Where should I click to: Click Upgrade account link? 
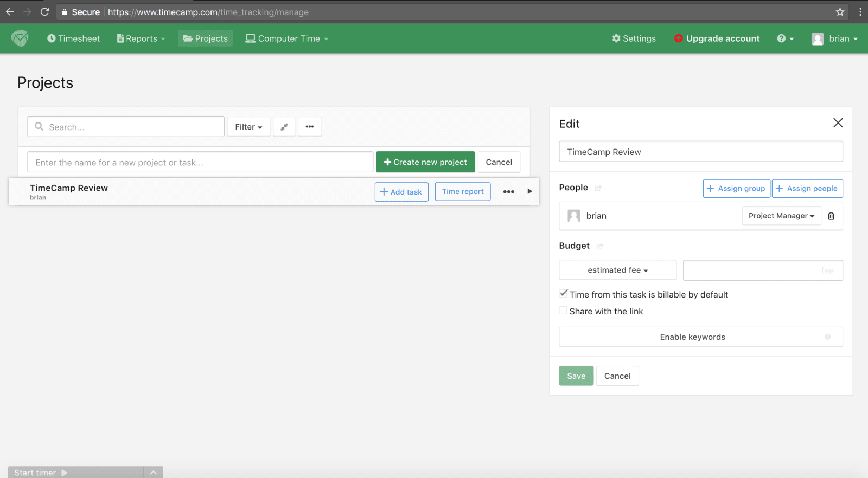pos(717,38)
